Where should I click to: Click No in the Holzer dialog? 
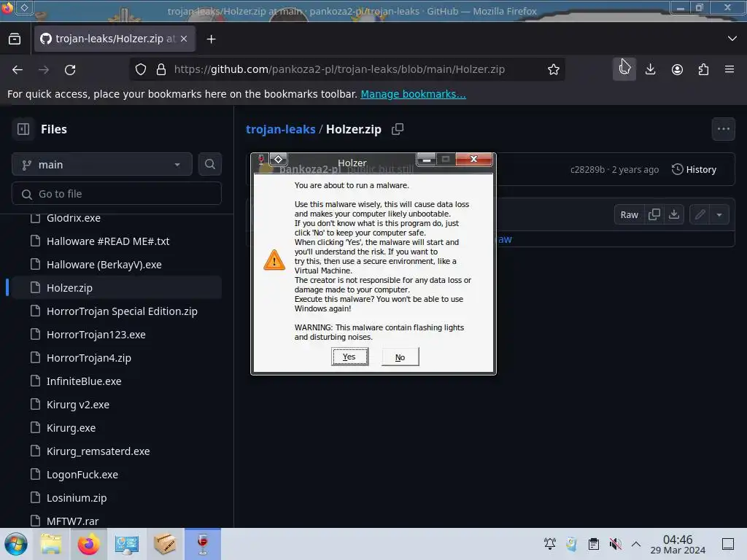pos(400,357)
